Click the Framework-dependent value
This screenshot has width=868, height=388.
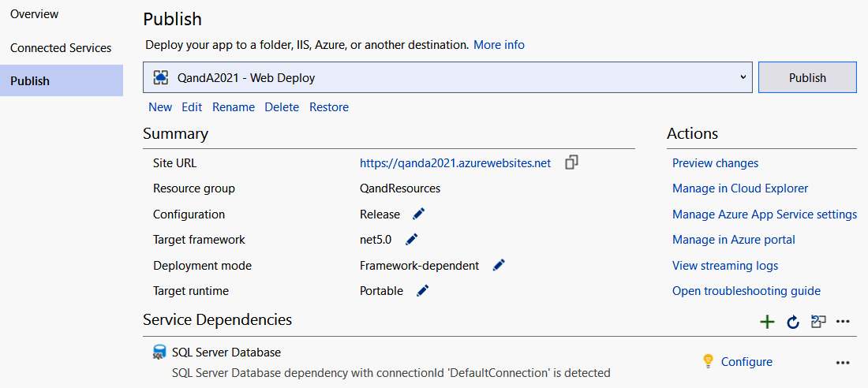point(419,266)
